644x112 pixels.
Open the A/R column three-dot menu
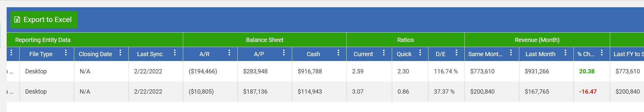tap(229, 53)
